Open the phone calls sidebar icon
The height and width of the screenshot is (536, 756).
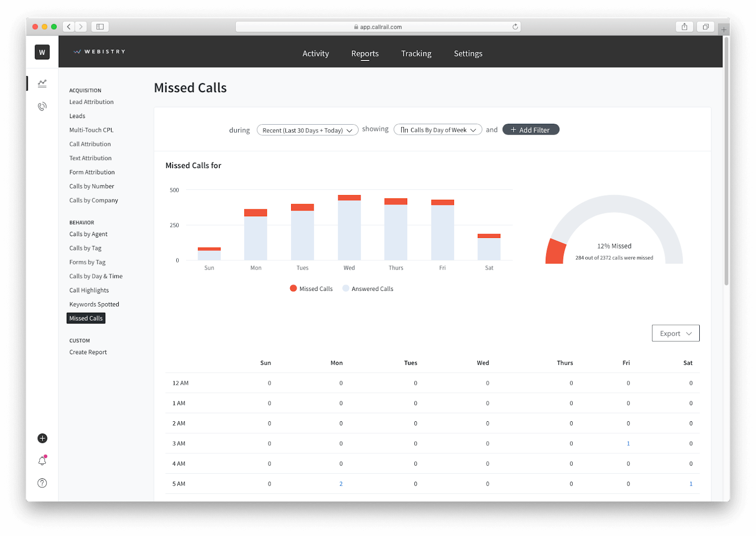pos(42,106)
